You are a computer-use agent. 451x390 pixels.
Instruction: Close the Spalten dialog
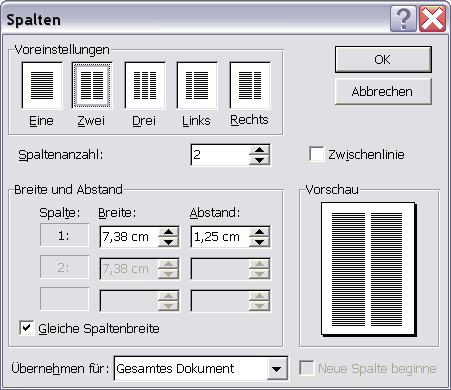coord(432,19)
